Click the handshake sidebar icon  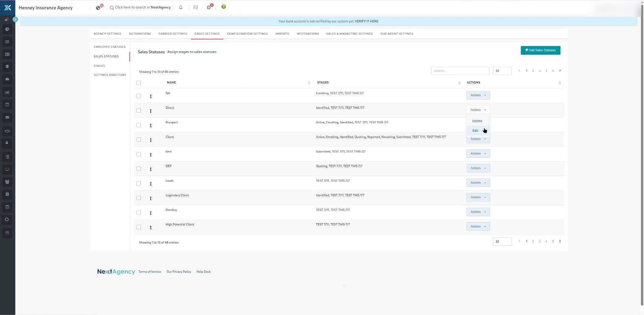tap(7, 131)
